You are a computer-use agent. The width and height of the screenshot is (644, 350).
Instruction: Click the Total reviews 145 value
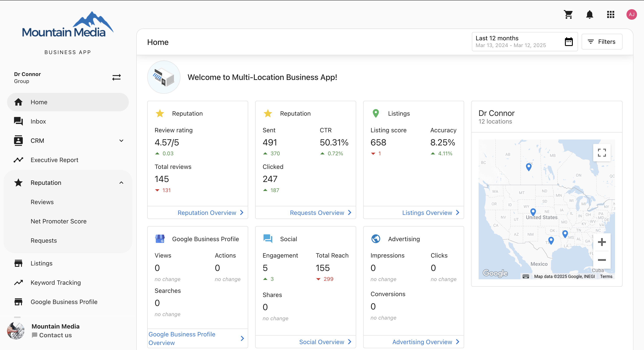pyautogui.click(x=162, y=179)
